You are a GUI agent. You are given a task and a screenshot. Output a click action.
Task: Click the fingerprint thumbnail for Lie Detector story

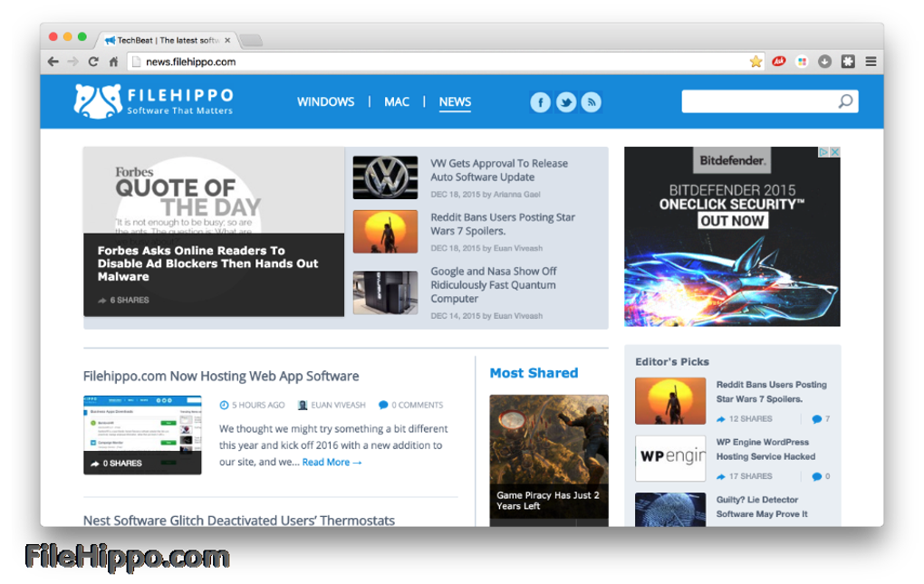click(670, 509)
